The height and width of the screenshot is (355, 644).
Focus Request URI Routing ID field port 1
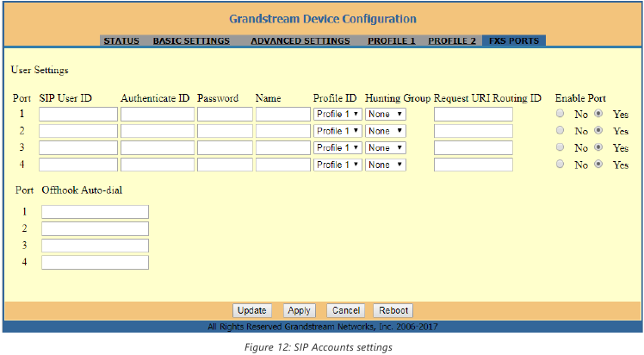474,115
